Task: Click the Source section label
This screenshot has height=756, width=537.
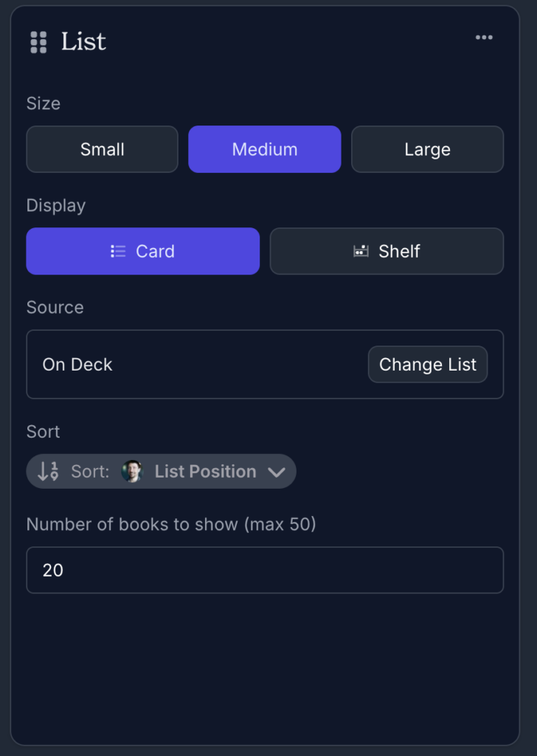Action: tap(55, 307)
